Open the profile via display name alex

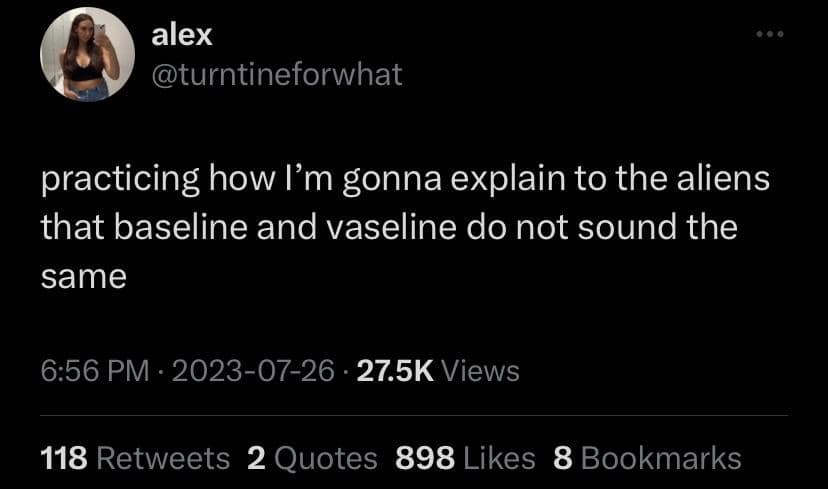[181, 34]
